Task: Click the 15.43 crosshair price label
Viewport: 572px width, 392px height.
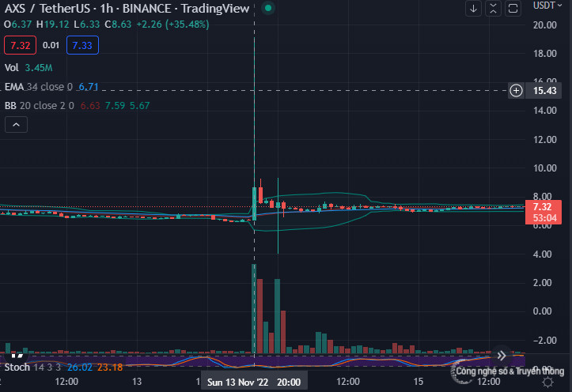Action: pos(542,91)
